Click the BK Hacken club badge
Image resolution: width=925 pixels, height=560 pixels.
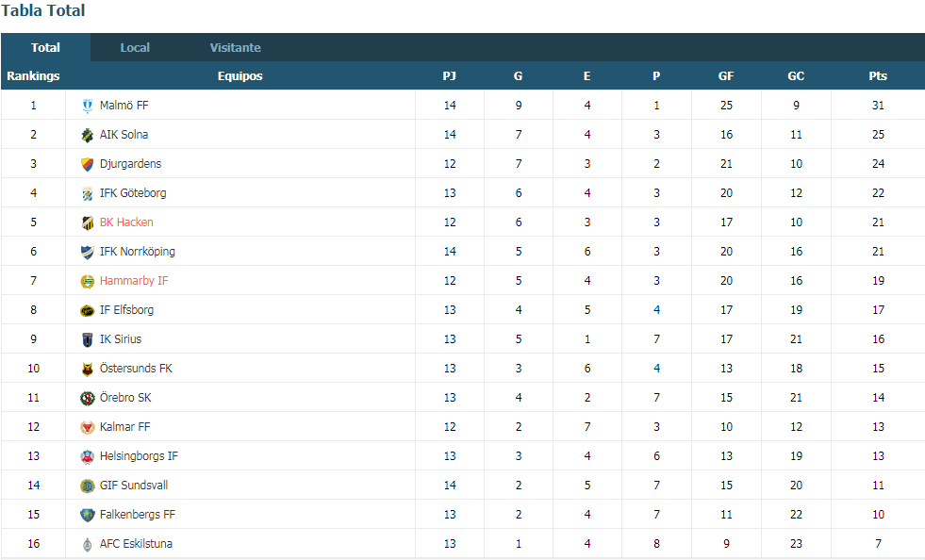[x=88, y=222]
